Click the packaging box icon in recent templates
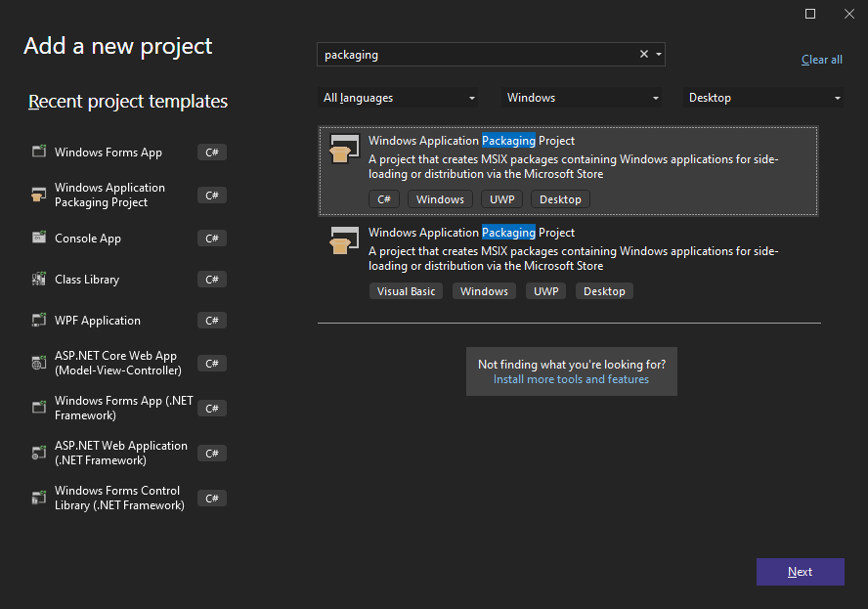Viewport: 868px width, 609px height. (39, 195)
